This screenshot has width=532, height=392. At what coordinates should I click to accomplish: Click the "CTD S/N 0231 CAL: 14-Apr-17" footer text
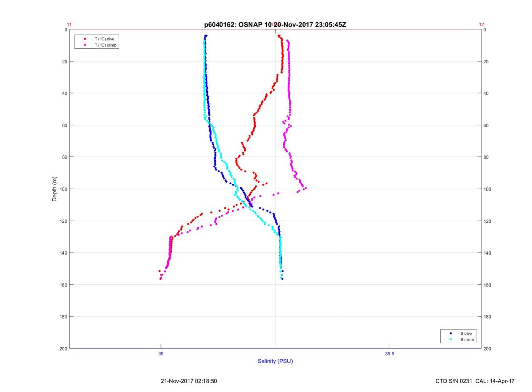pyautogui.click(x=475, y=381)
